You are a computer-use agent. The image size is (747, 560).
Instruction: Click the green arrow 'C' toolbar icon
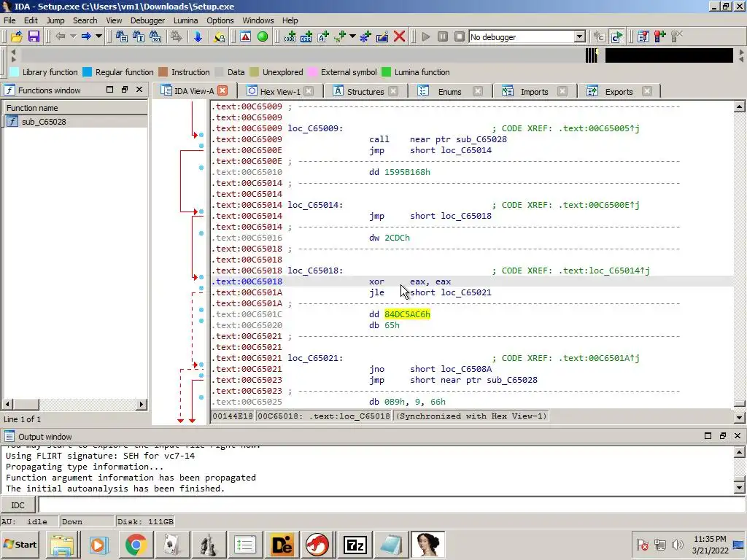coord(616,36)
